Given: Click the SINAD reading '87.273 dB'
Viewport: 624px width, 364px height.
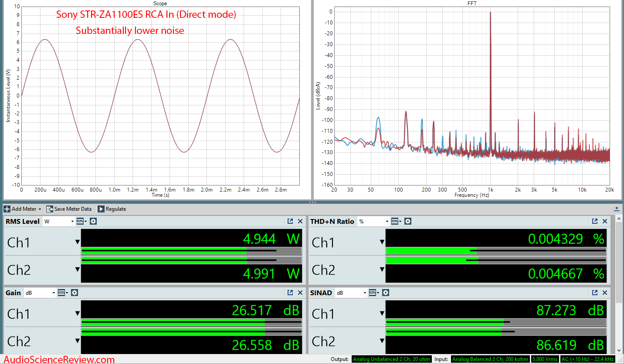Looking at the screenshot, I should pos(570,310).
